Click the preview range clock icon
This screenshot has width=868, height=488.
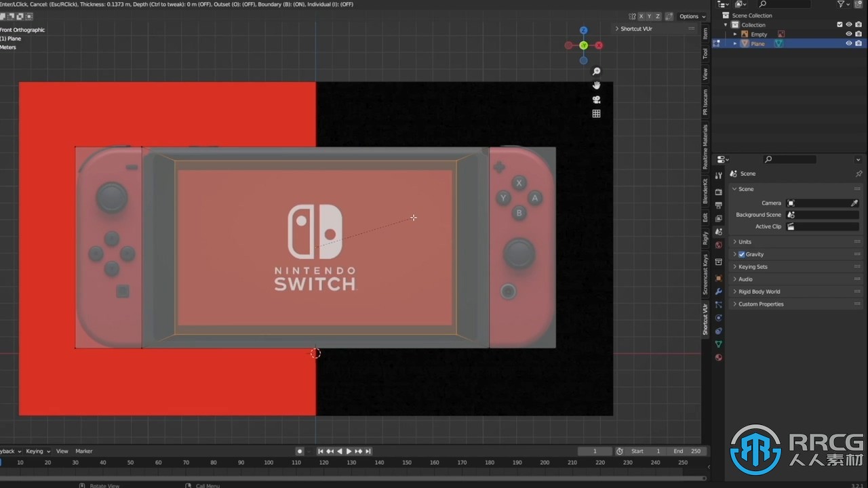coord(620,451)
